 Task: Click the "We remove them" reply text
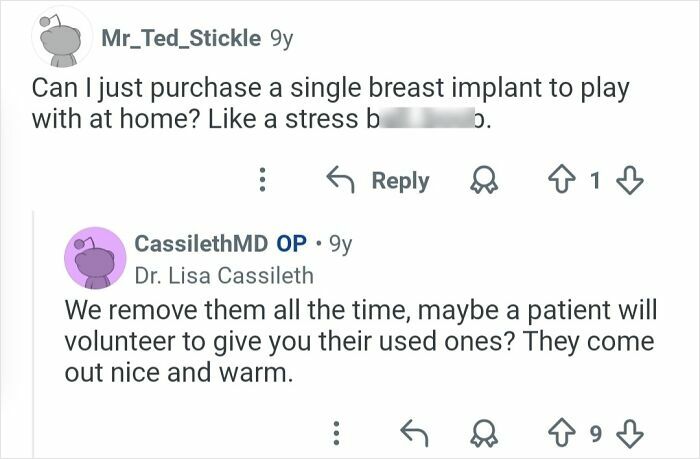click(360, 342)
